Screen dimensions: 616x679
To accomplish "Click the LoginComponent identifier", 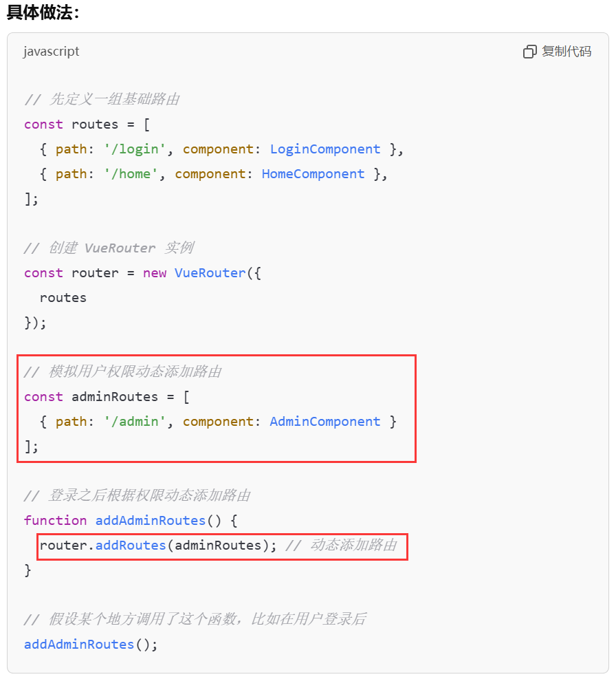I will click(x=325, y=149).
